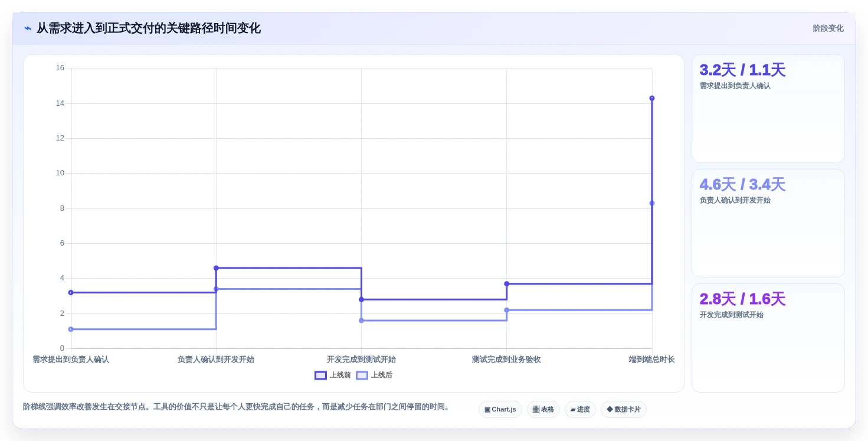Click y-axis value 14
This screenshot has height=441, width=868.
tap(60, 103)
